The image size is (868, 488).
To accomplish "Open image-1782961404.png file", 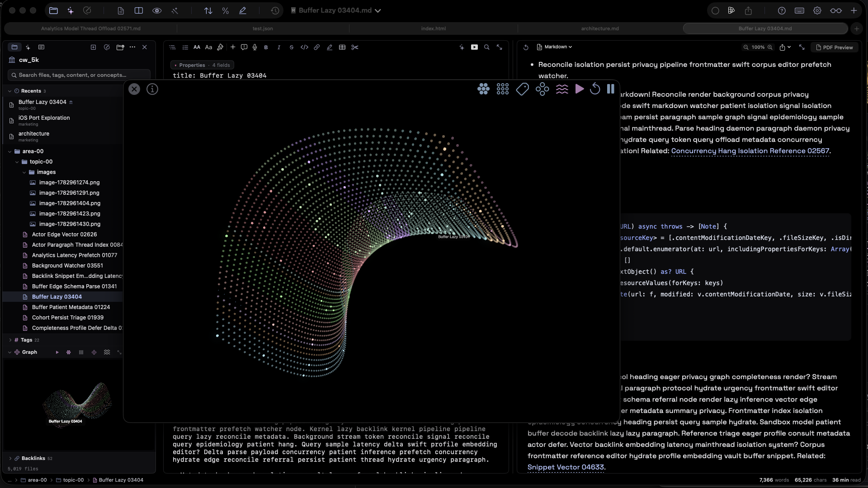I will coord(70,203).
